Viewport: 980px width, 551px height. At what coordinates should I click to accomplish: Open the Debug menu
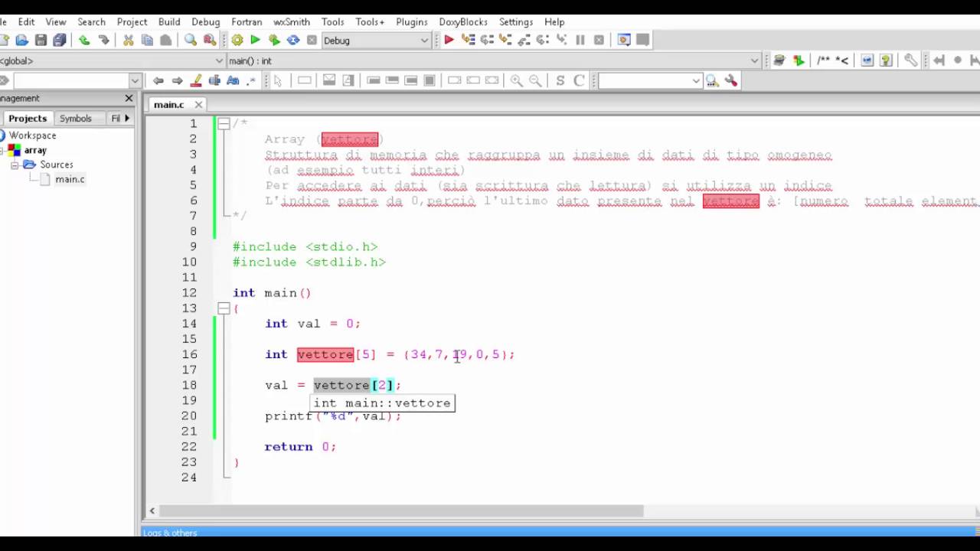point(206,22)
